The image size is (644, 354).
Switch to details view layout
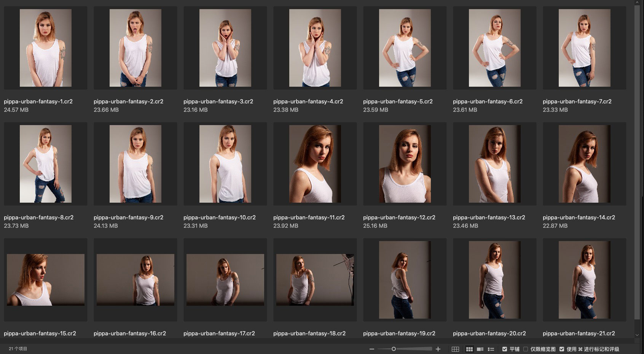pos(480,349)
